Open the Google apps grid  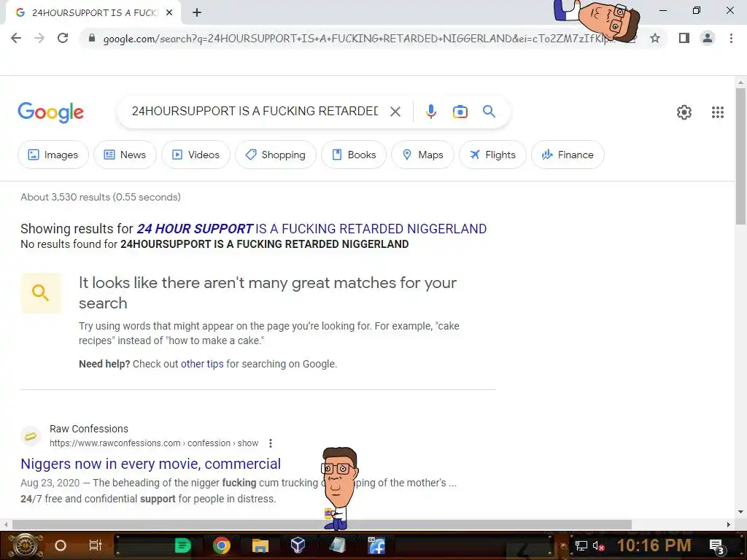pyautogui.click(x=718, y=112)
